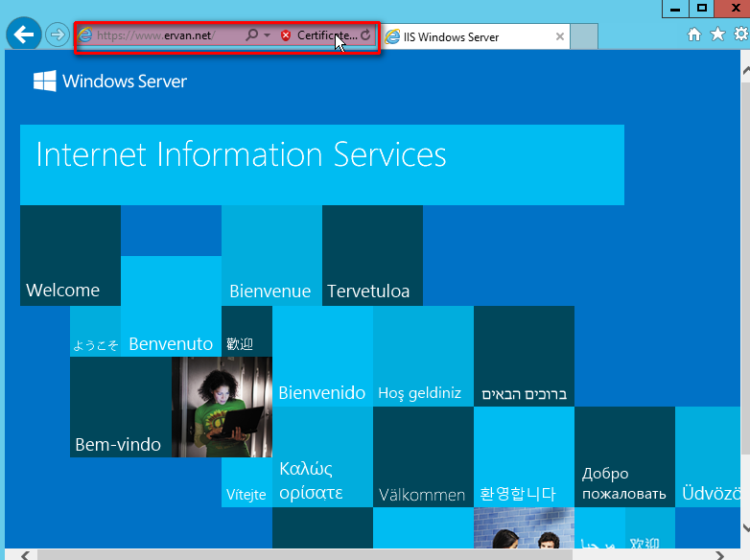Click the Добро пожаловать tile
The height and width of the screenshot is (560, 750).
[x=624, y=456]
